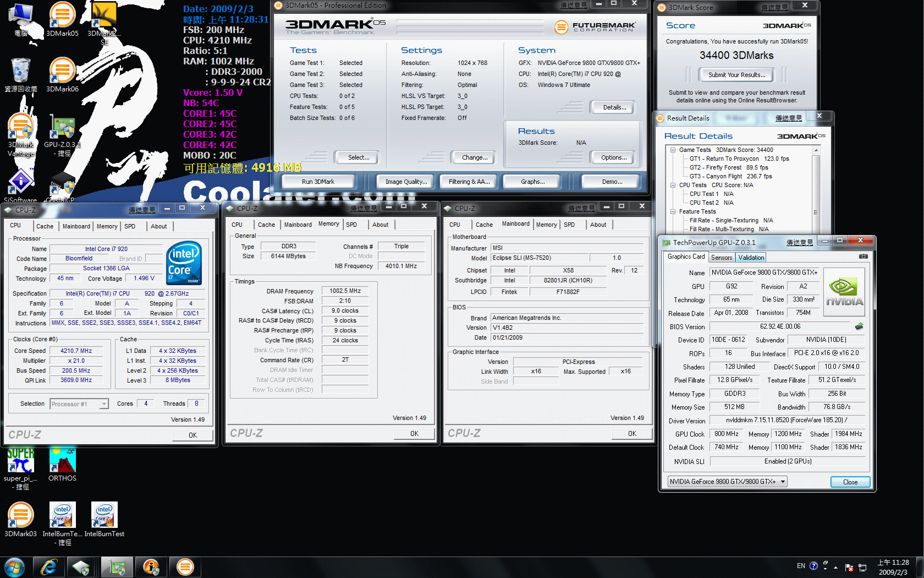Click the Action Center flag tray icon

pyautogui.click(x=849, y=567)
